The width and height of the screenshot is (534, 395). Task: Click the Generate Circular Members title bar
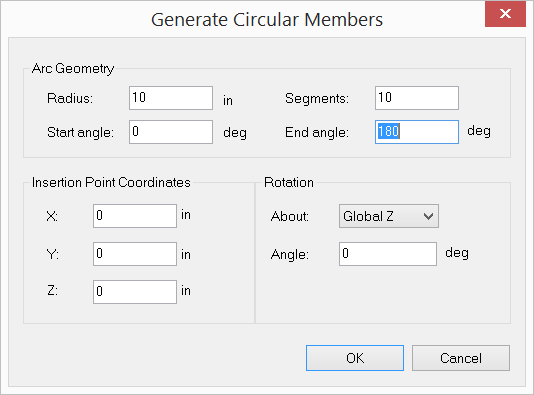(267, 19)
